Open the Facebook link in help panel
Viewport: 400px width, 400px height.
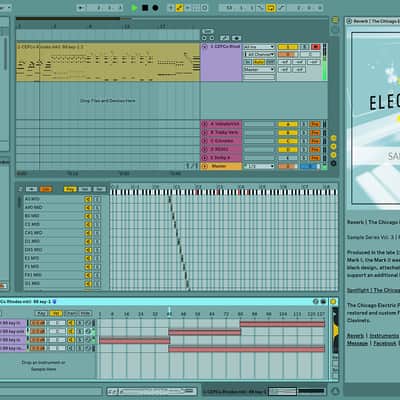(386, 343)
